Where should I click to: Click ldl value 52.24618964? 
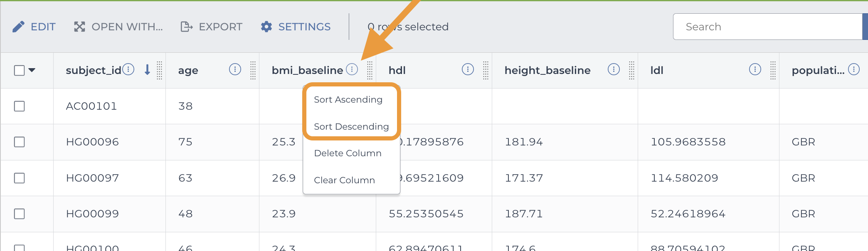[x=688, y=214]
